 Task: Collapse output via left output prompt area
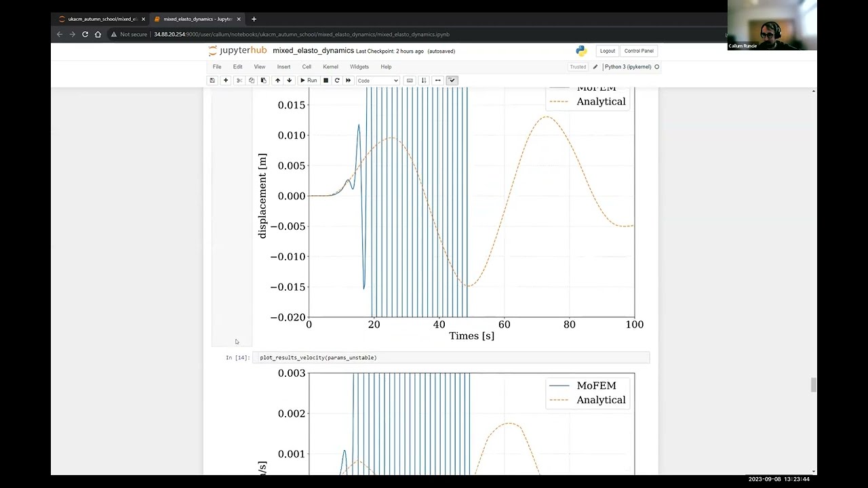[x=231, y=217]
